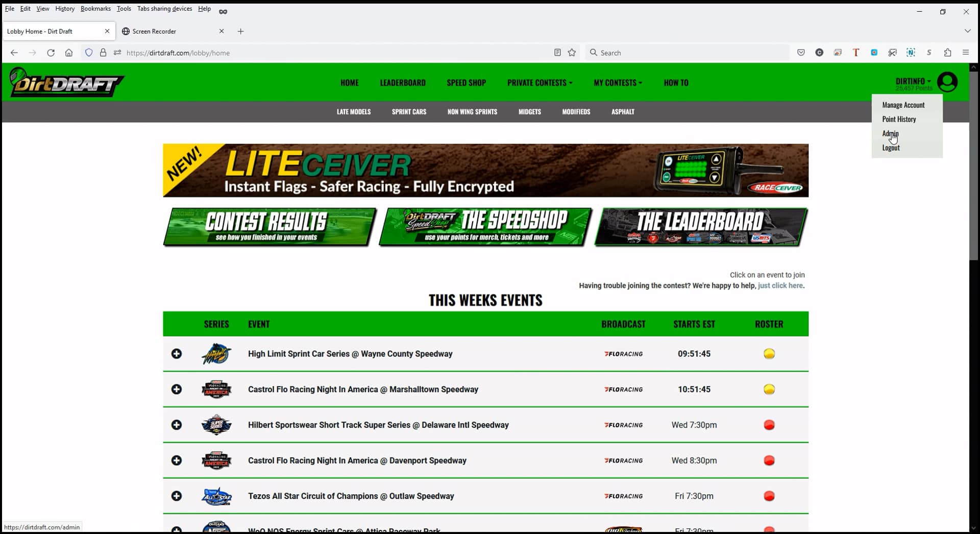Click the yellow roster indicator for High Limit event
The image size is (980, 534).
tap(769, 353)
